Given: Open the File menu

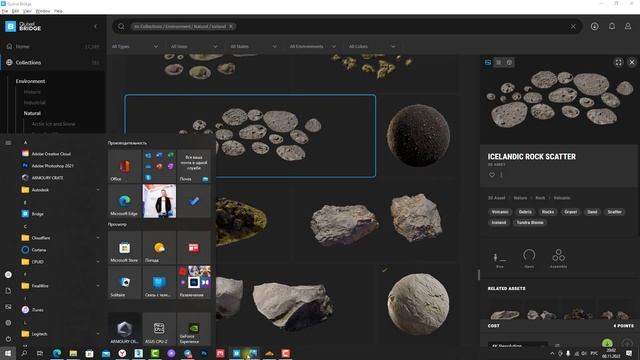Looking at the screenshot, I should (5, 11).
